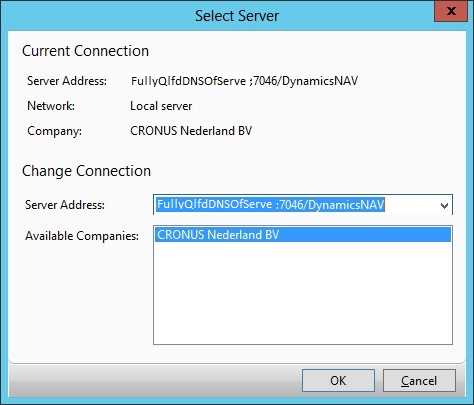Image resolution: width=474 pixels, height=405 pixels.
Task: Click inside the highlighted Server Address combo box text
Action: pyautogui.click(x=270, y=204)
